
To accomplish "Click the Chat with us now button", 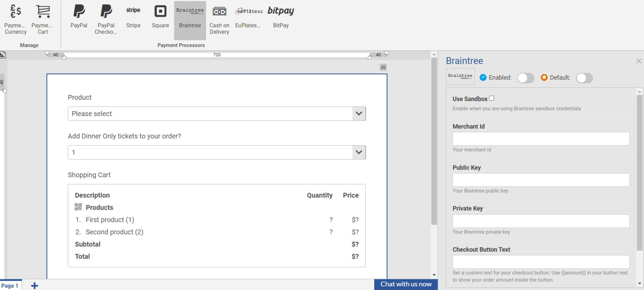I will coord(406,284).
